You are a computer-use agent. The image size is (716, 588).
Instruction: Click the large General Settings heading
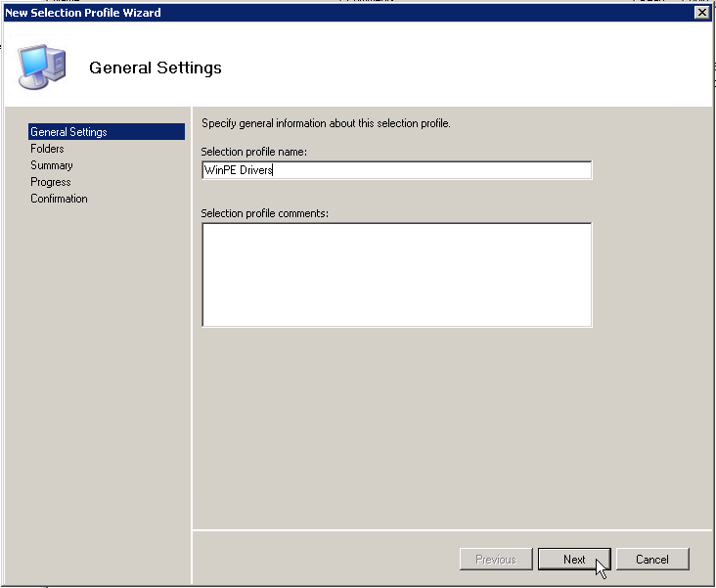pos(156,68)
